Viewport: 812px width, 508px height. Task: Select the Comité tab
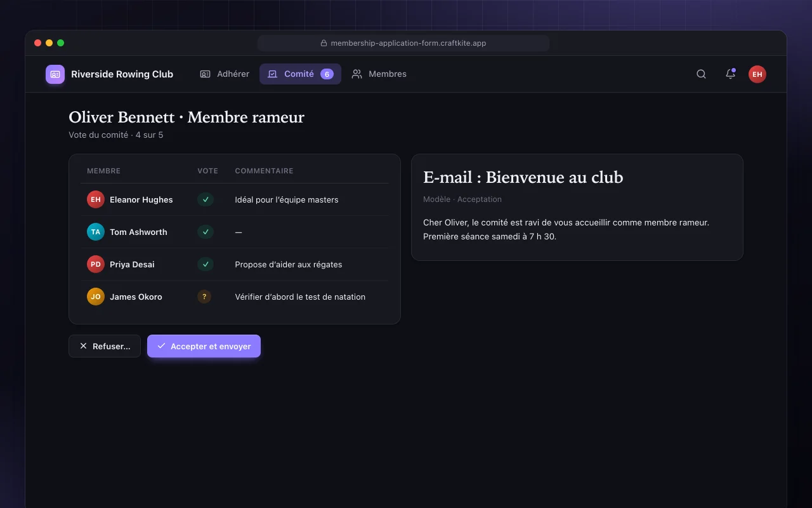pyautogui.click(x=300, y=74)
